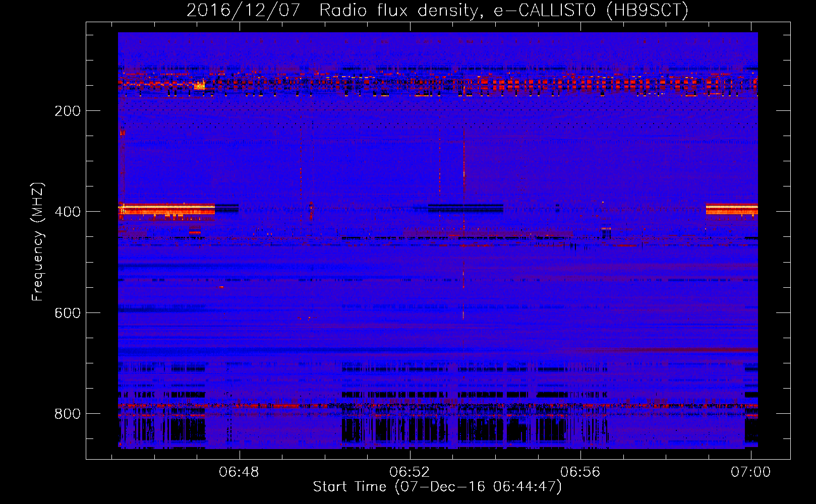The width and height of the screenshot is (816, 504).
Task: Click the 200 frequency axis label
Action: 68,111
